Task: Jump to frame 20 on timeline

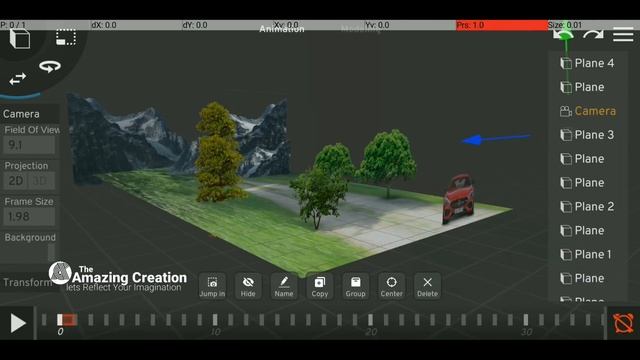Action: [x=370, y=320]
